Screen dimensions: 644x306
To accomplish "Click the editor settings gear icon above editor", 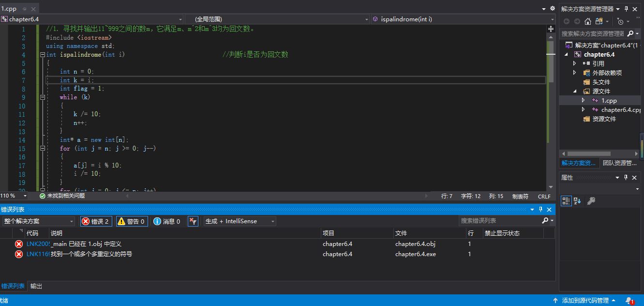I will [553, 9].
